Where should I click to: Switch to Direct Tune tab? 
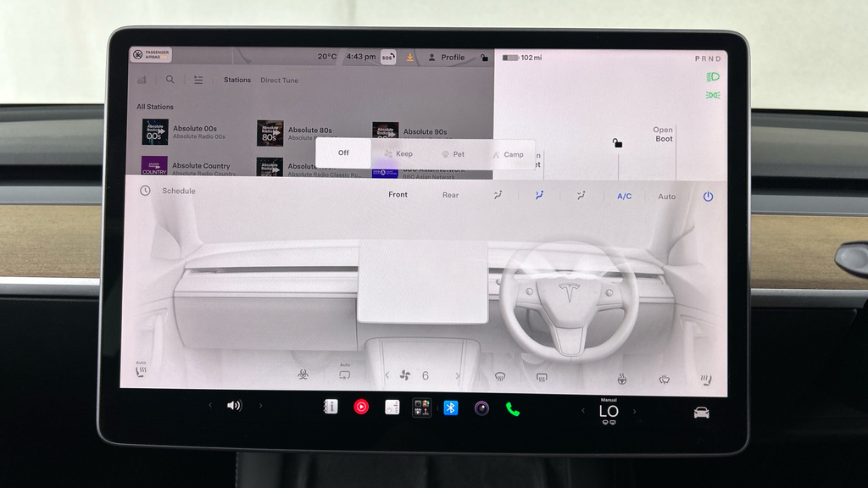[279, 80]
